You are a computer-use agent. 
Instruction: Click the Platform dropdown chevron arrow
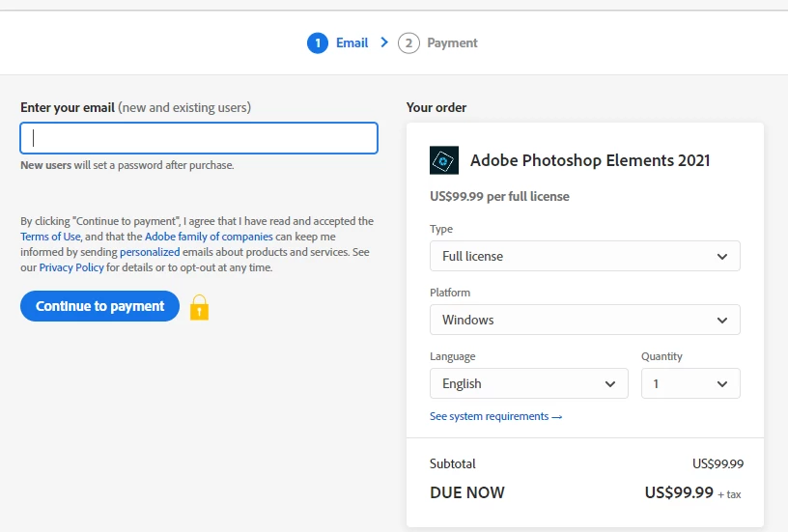(x=722, y=320)
